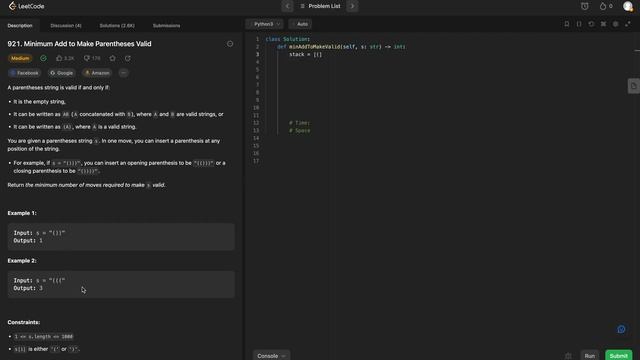Switch to the Discussion tab

[66, 25]
